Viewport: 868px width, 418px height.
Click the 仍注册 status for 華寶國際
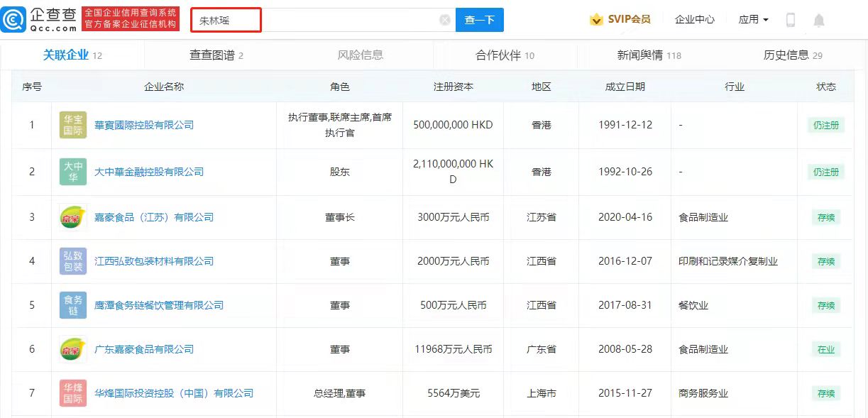tap(825, 125)
